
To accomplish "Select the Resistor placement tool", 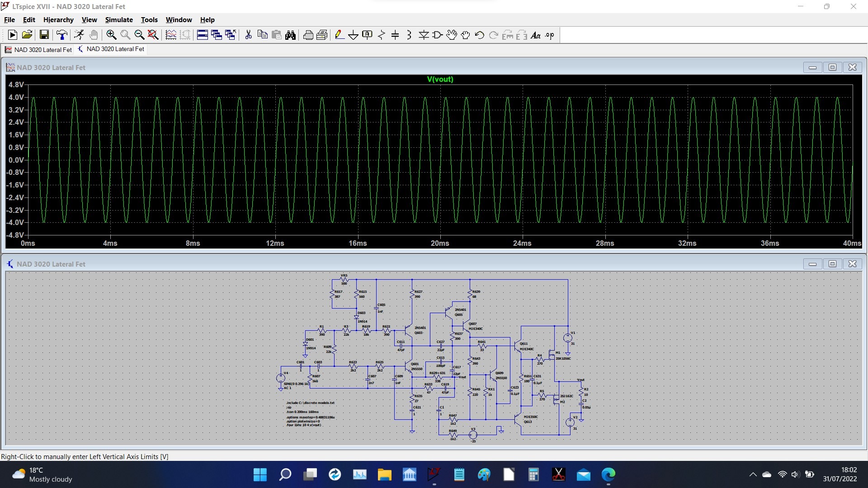I will [x=382, y=35].
